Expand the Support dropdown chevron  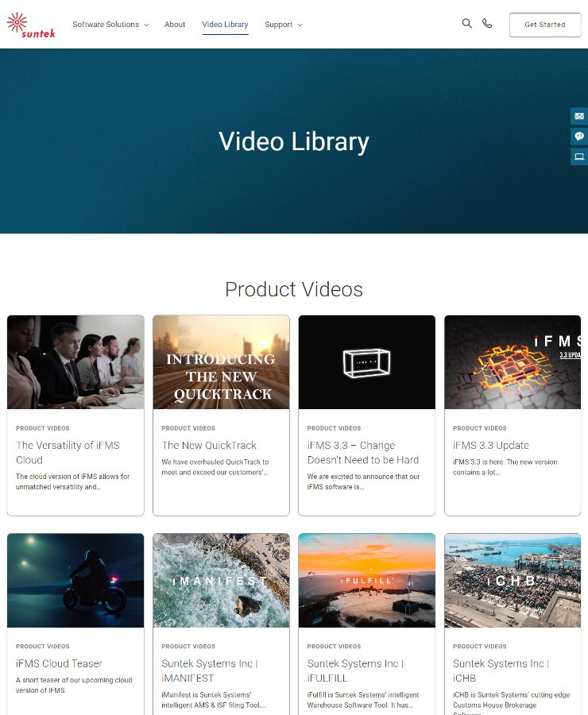(300, 25)
